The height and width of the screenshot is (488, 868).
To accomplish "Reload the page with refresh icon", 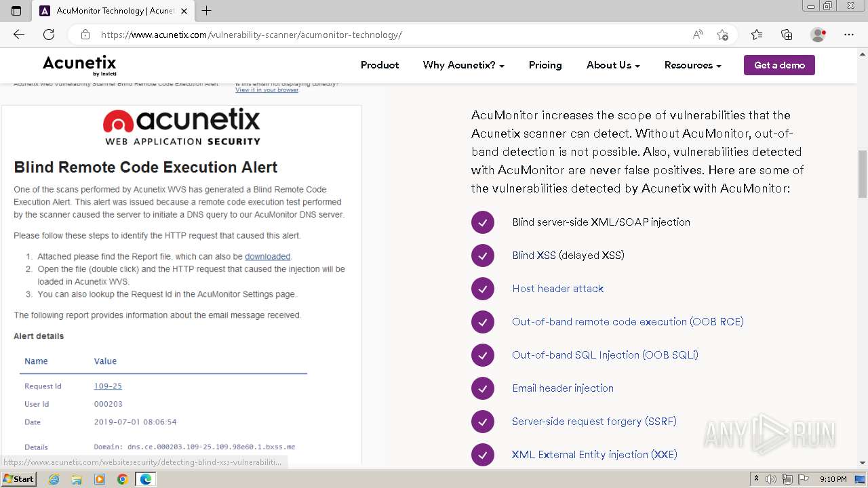I will pyautogui.click(x=49, y=35).
